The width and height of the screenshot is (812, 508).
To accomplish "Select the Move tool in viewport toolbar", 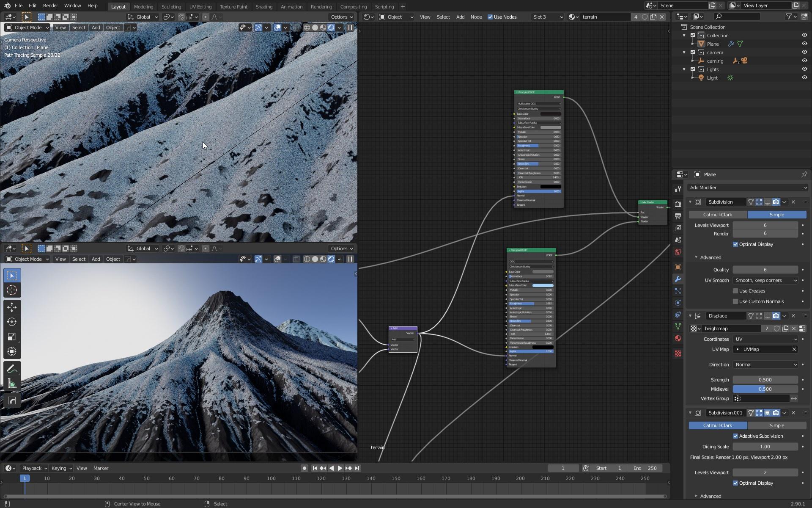I will click(12, 306).
